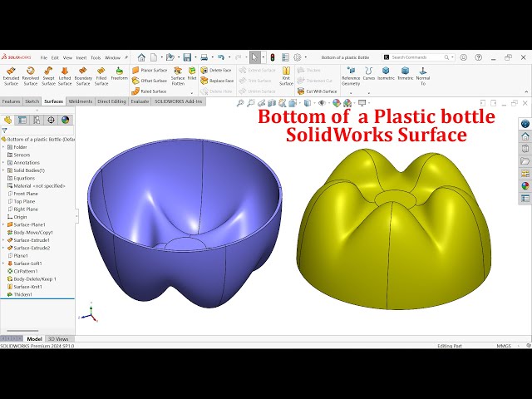Switch to the Weldments tab
The width and height of the screenshot is (532, 399).
(x=81, y=101)
